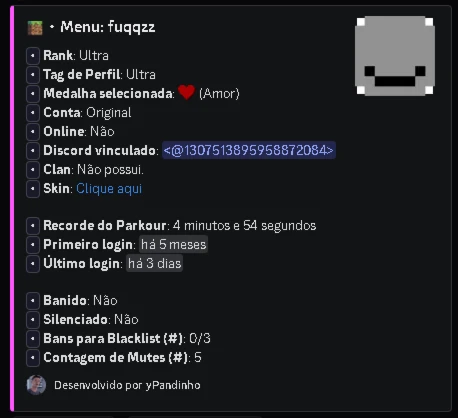Click the 'há 3 dias' timestamp

(x=154, y=264)
